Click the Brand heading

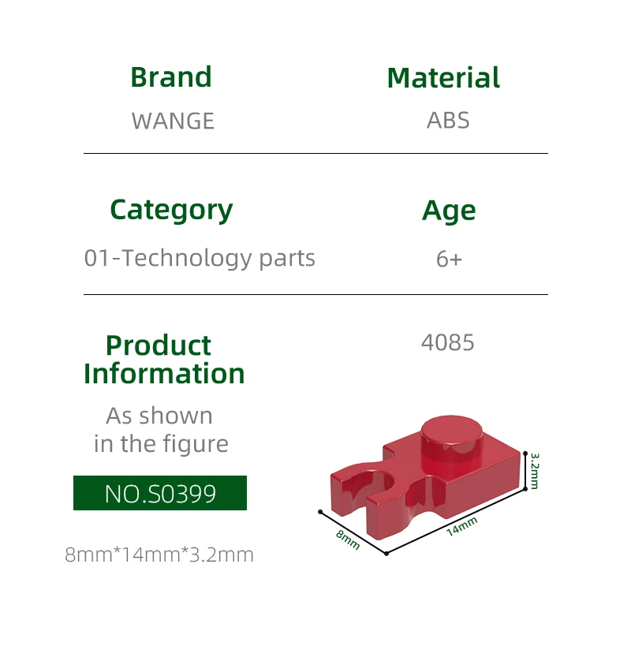pos(171,77)
